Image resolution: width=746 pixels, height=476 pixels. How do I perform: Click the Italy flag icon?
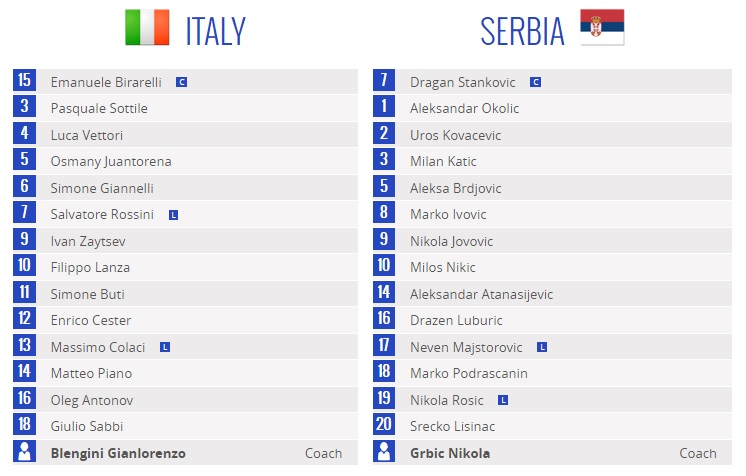(x=147, y=28)
